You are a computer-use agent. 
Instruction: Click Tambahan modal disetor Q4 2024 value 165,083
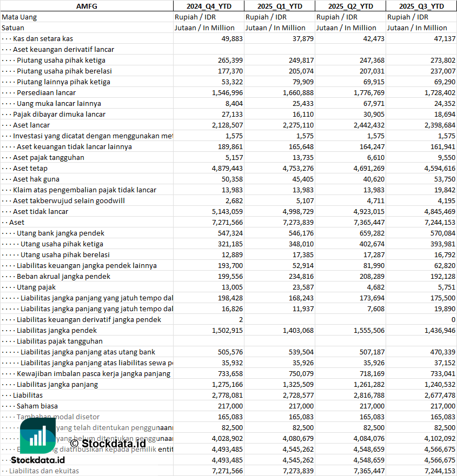[230, 417]
